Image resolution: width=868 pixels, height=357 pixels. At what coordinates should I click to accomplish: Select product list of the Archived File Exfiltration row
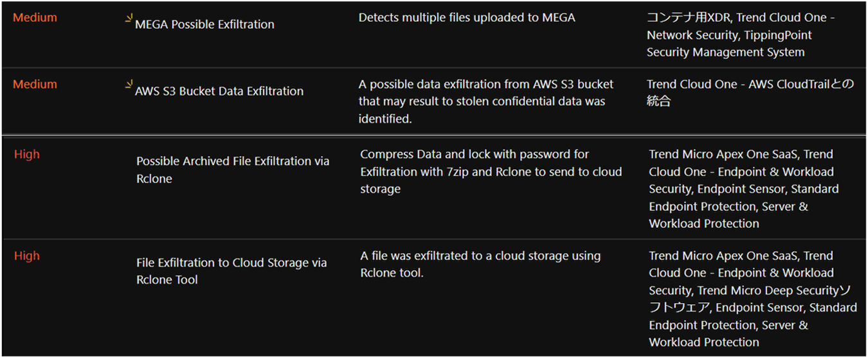pos(745,189)
